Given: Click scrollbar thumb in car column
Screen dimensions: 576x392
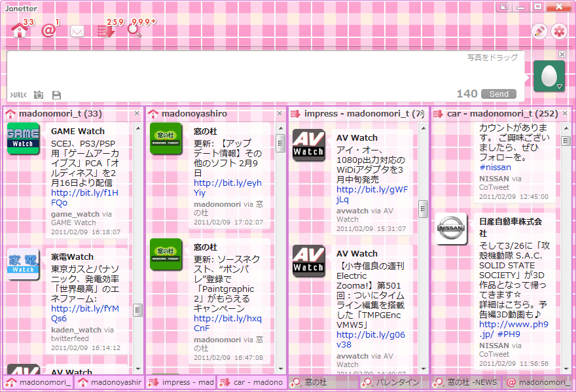Looking at the screenshot, I should [x=566, y=141].
